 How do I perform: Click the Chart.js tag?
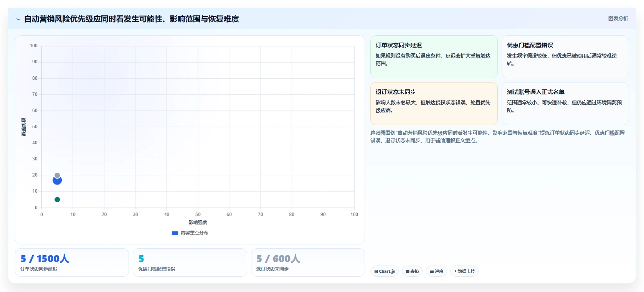point(385,271)
